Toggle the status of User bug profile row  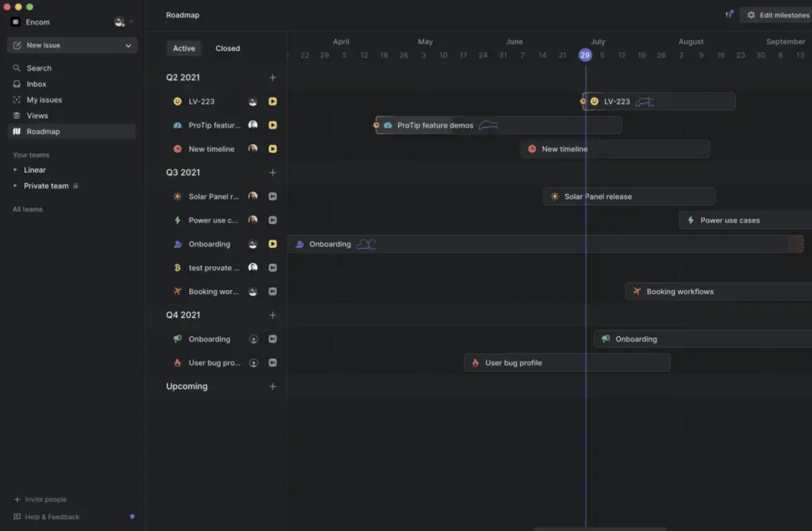[273, 363]
